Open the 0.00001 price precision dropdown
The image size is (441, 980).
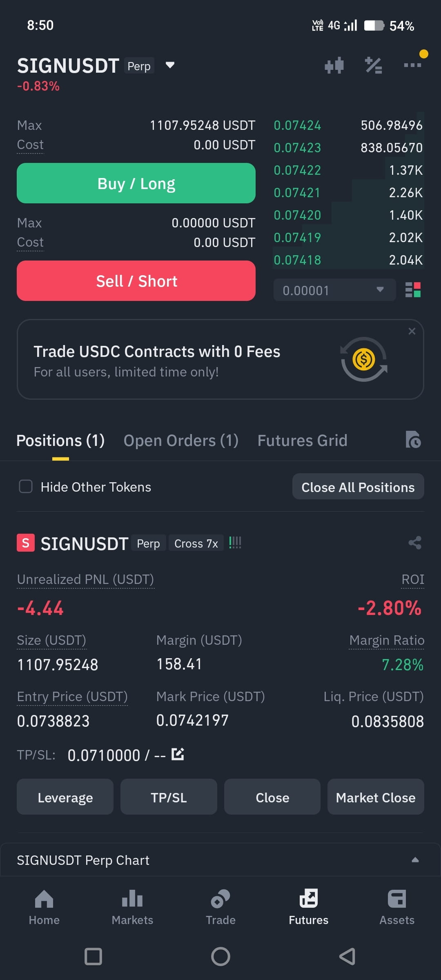coord(334,290)
